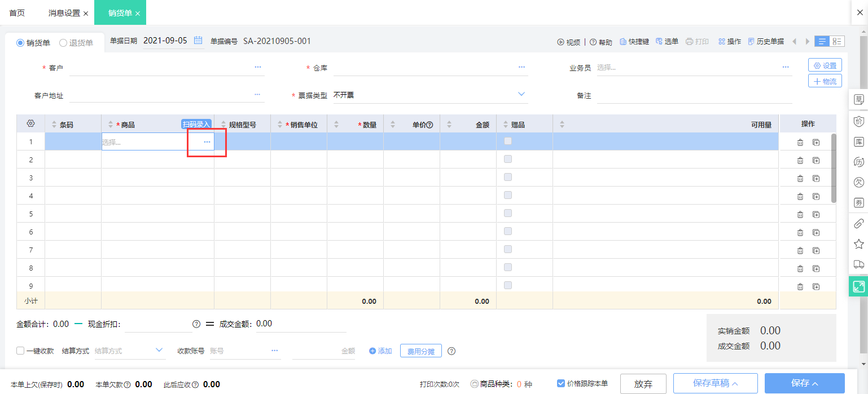868x394 pixels.
Task: Click the 设置 button
Action: [x=825, y=65]
